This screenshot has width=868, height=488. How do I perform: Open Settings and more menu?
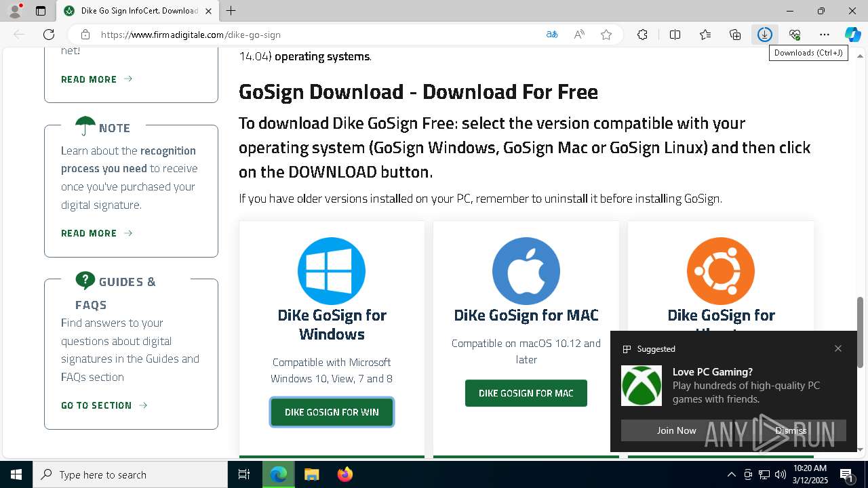825,35
